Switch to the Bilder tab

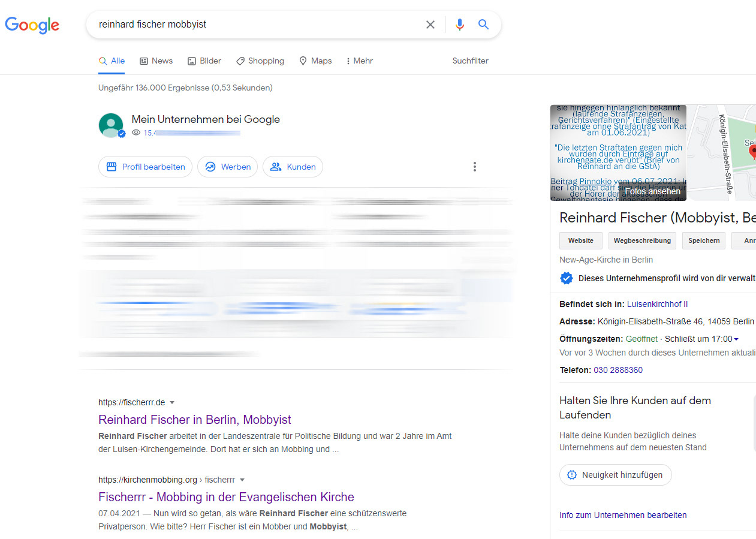point(204,61)
